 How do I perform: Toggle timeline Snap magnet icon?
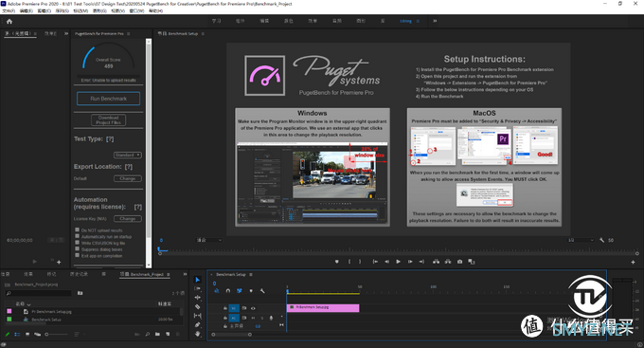tap(228, 291)
